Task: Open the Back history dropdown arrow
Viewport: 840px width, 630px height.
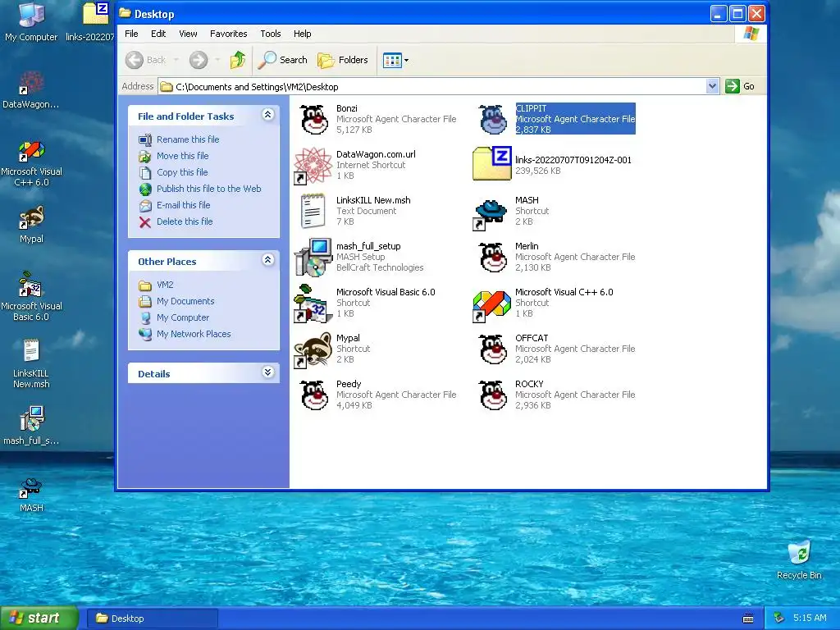Action: coord(176,60)
